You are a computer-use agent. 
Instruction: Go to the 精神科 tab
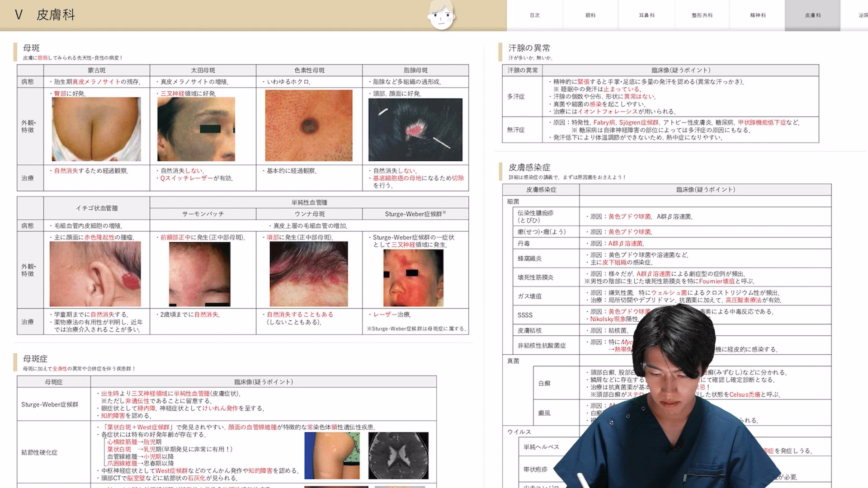click(x=758, y=15)
